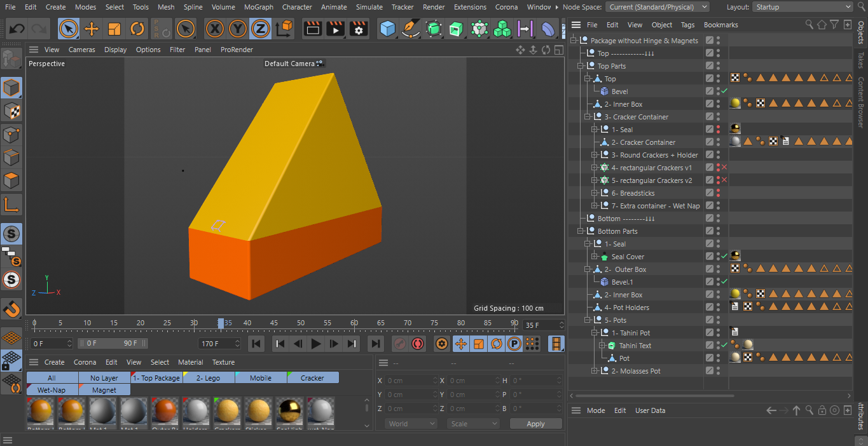Click Render View clapperboard icon
The height and width of the screenshot is (446, 868).
312,29
